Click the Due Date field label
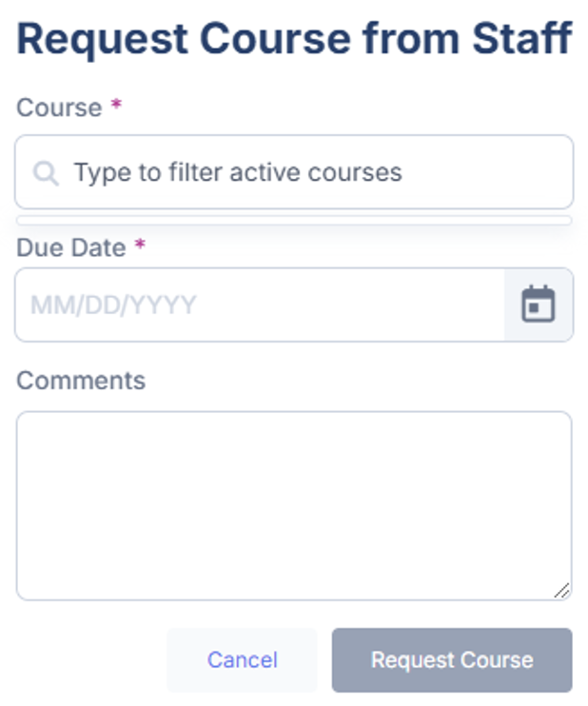Image resolution: width=588 pixels, height=706 pixels. coord(71,247)
